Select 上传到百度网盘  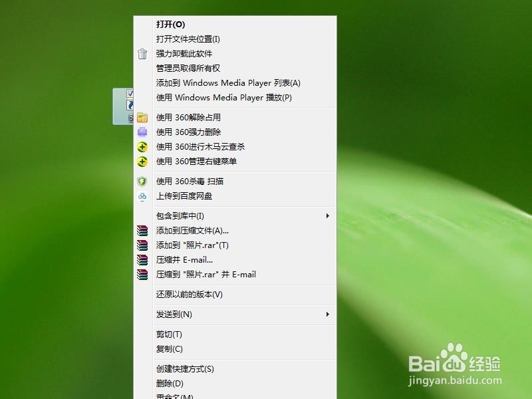[235, 196]
